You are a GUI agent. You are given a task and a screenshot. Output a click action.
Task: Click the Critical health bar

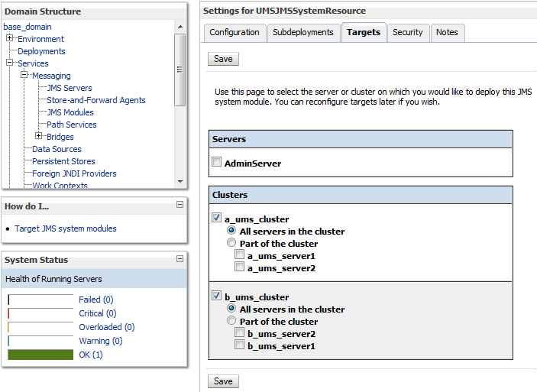(x=40, y=313)
